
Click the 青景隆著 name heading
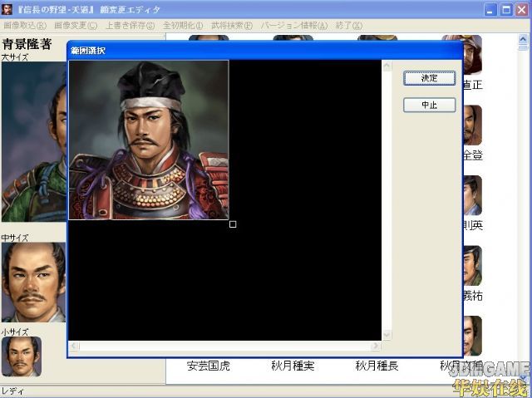[x=27, y=44]
